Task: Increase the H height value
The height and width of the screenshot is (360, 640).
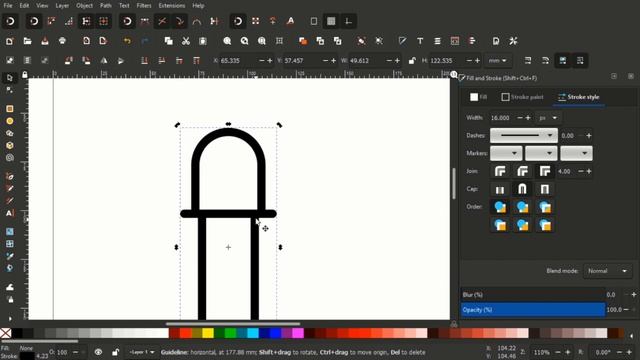Action: (477, 61)
